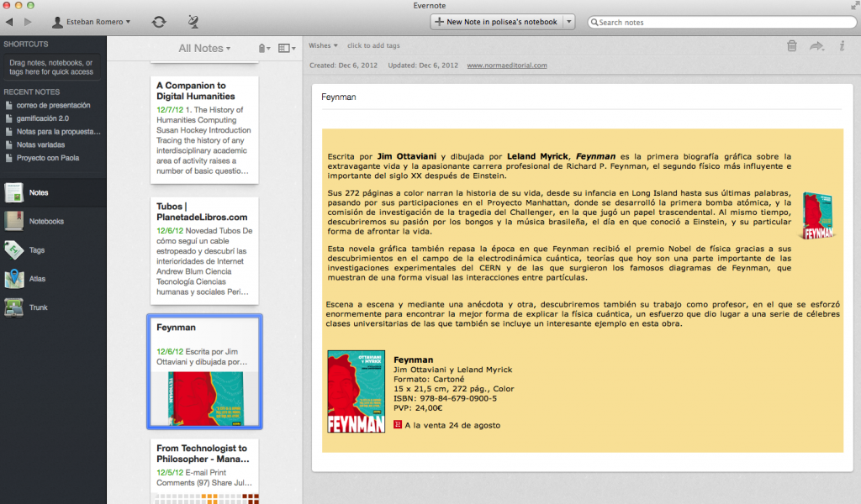Open recent note 'Notas variadas'
This screenshot has height=504, width=861.
coord(40,144)
